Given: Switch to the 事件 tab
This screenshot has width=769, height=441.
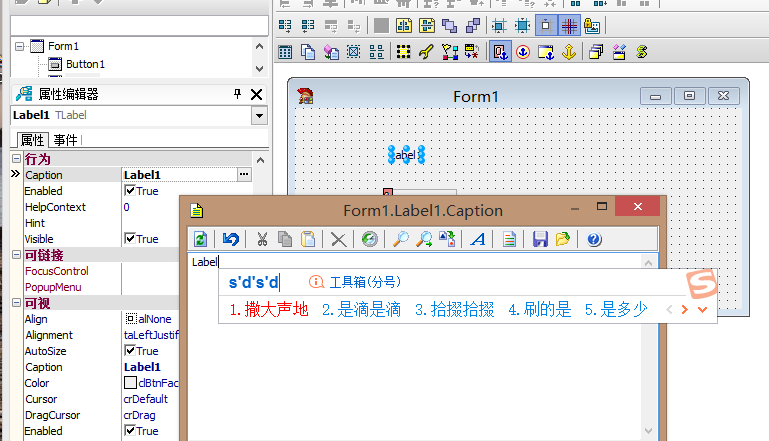Looking at the screenshot, I should click(x=65, y=140).
